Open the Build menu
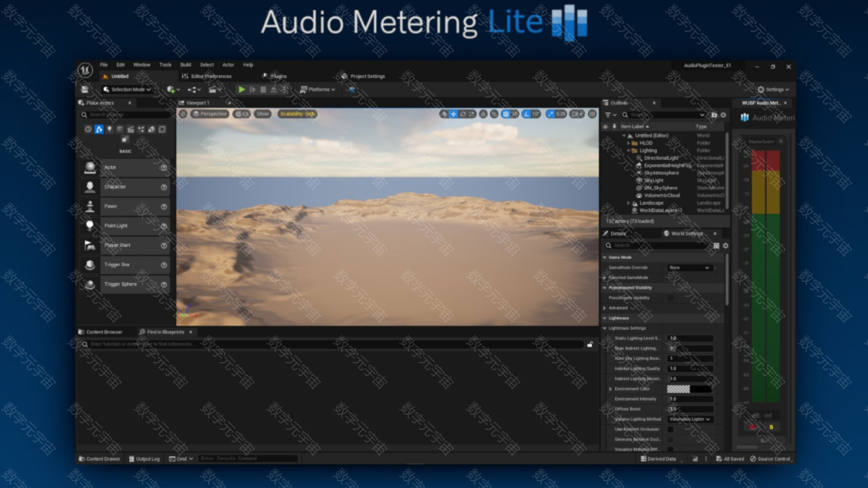This screenshot has width=868, height=488. (185, 65)
